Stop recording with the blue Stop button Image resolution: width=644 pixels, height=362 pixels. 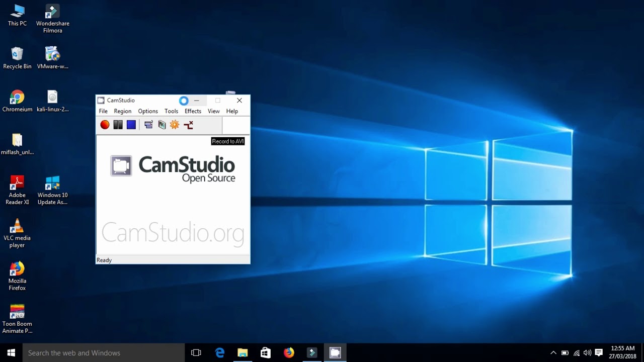click(x=131, y=125)
